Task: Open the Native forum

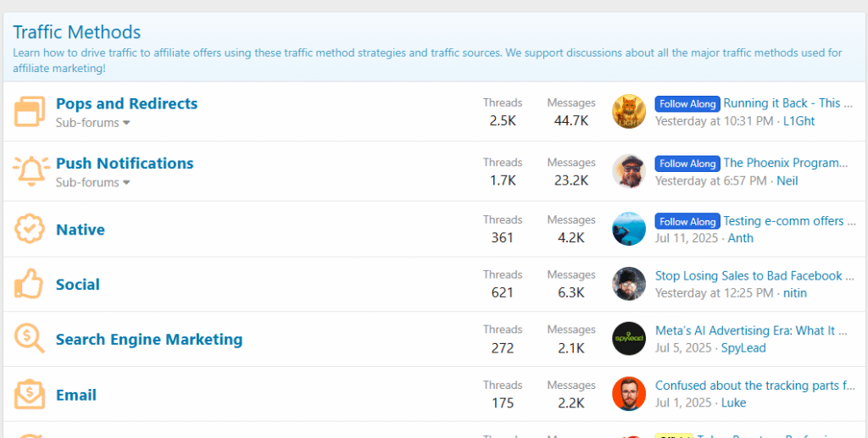Action: (81, 230)
